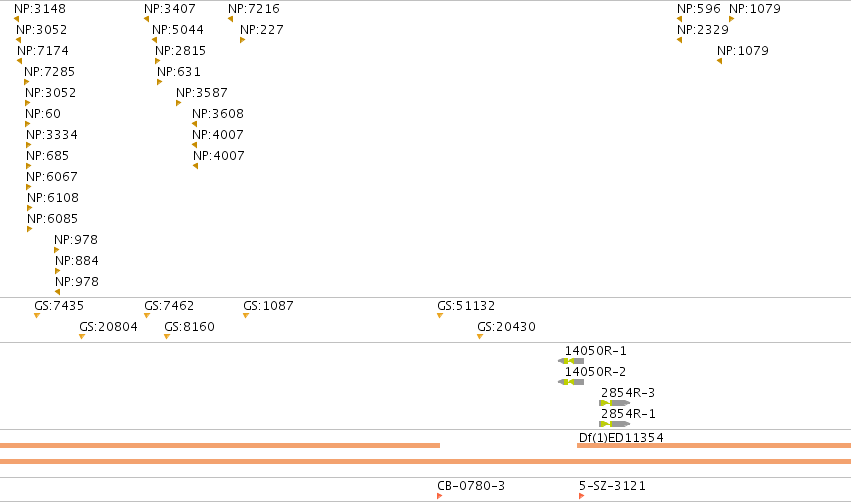Click the down-triangle under GS:7435
Image resolution: width=851 pixels, height=502 pixels.
[x=37, y=316]
